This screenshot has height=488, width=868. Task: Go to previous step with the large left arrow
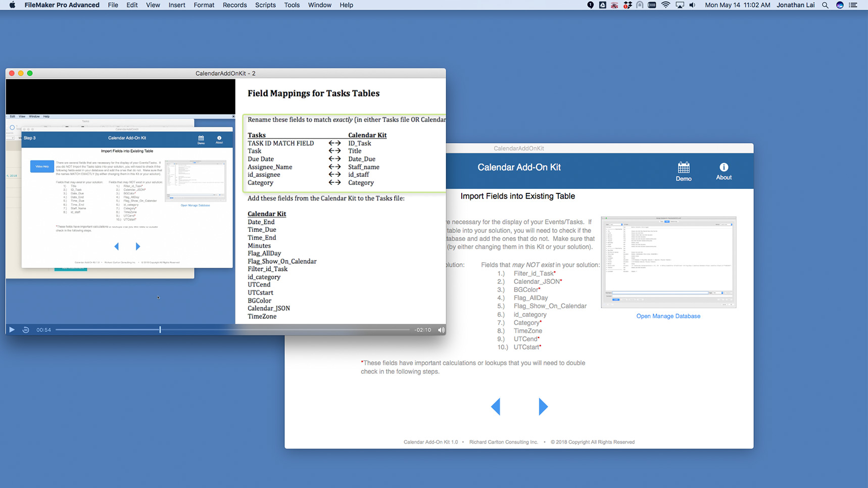496,407
